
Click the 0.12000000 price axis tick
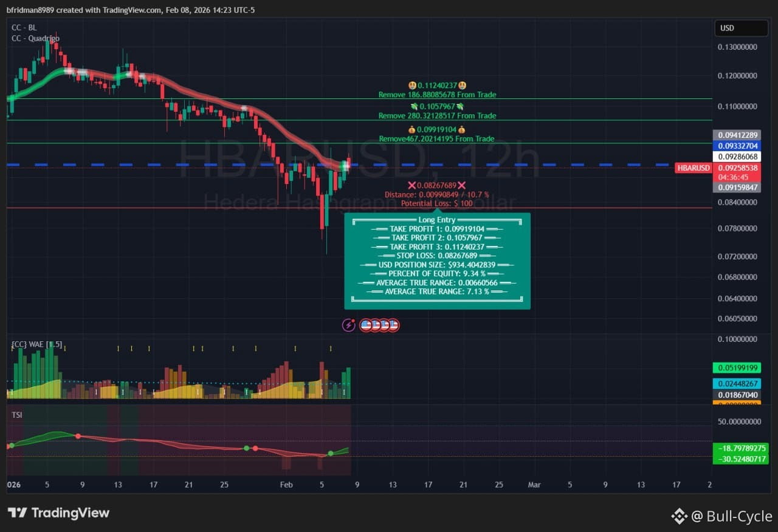pos(737,76)
